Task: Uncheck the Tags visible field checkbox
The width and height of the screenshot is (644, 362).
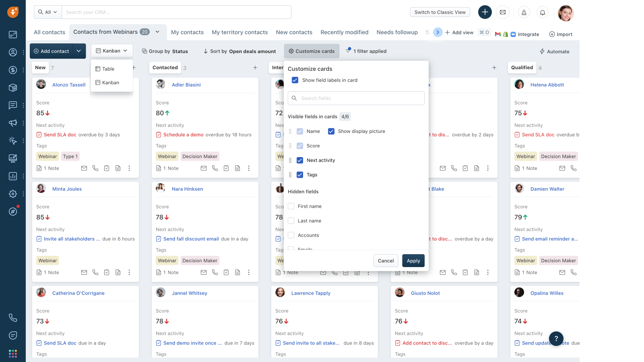Action: (x=300, y=175)
